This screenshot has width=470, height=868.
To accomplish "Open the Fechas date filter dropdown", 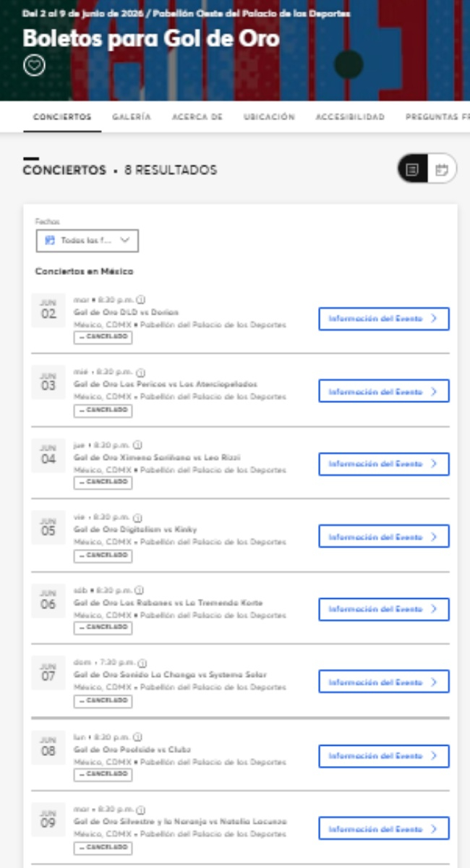I will [x=87, y=240].
